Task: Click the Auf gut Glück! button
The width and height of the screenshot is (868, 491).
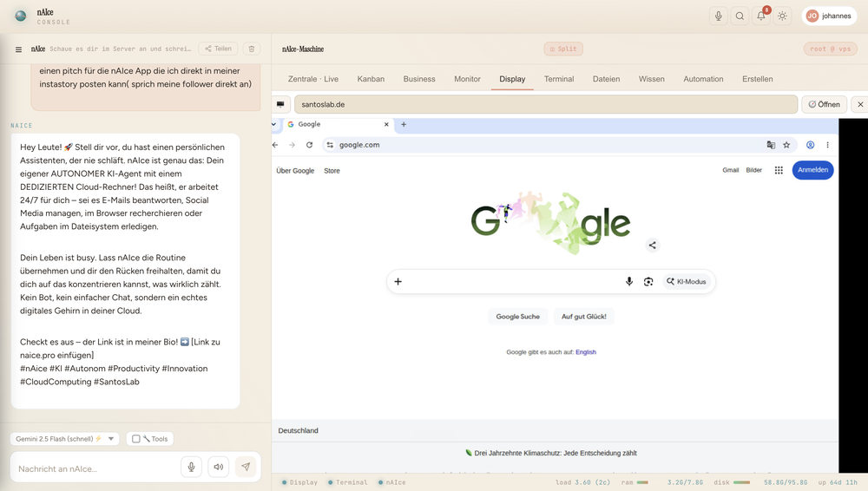Action: (583, 317)
